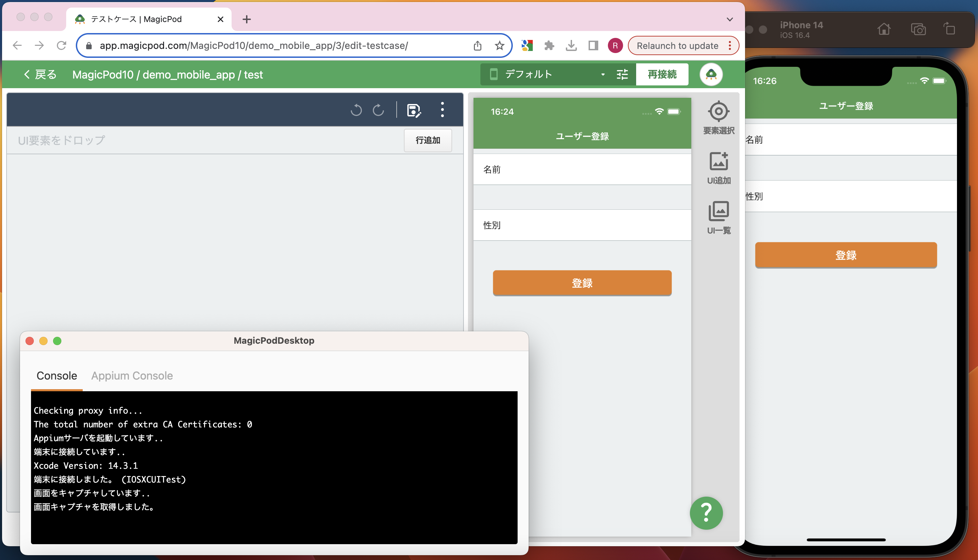This screenshot has width=978, height=560.
Task: Rotate the Simulator device icon
Action: (x=949, y=29)
